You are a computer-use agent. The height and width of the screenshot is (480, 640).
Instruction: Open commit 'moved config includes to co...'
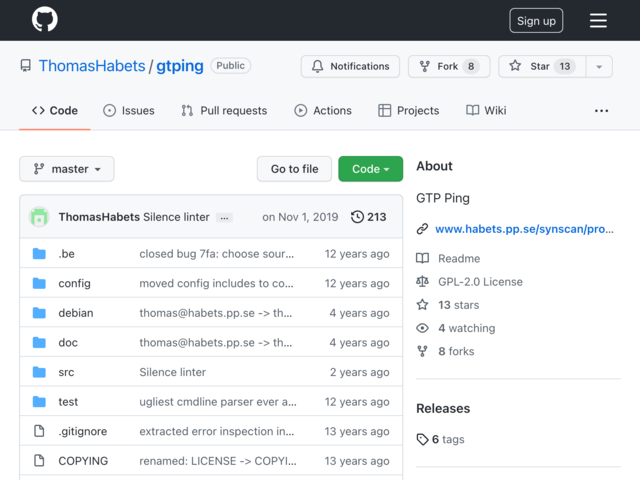[216, 283]
